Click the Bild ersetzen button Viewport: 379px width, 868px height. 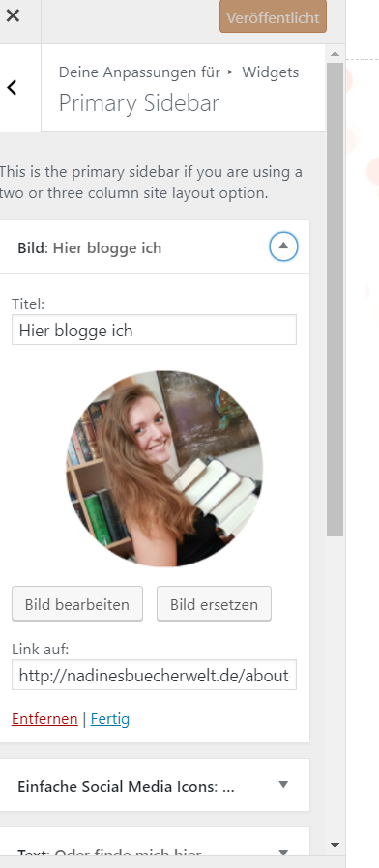click(214, 604)
